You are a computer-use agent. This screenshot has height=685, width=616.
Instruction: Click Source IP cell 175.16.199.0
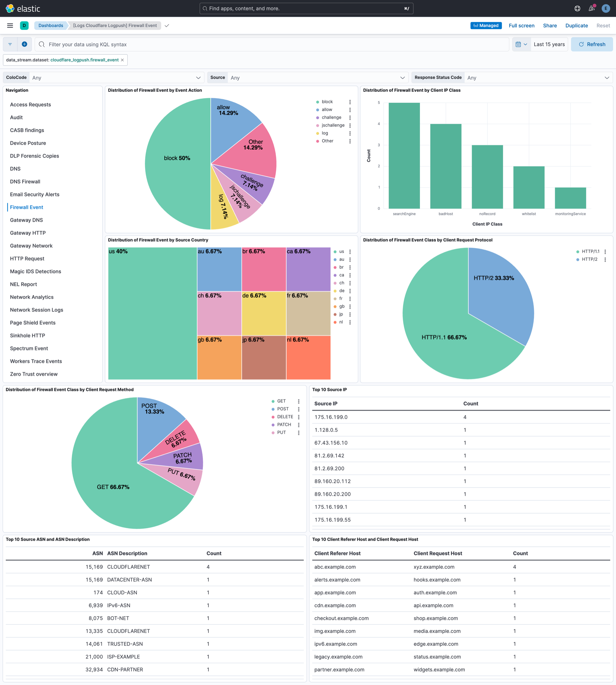[331, 417]
